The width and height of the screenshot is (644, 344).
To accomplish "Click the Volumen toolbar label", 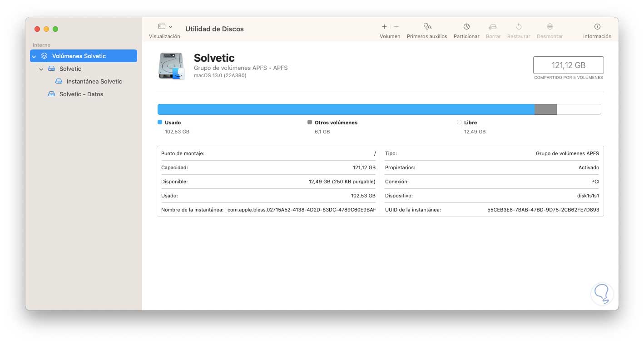I will point(390,36).
